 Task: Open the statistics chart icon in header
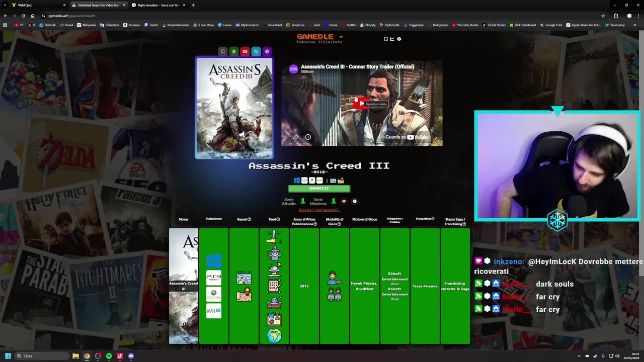tap(392, 39)
